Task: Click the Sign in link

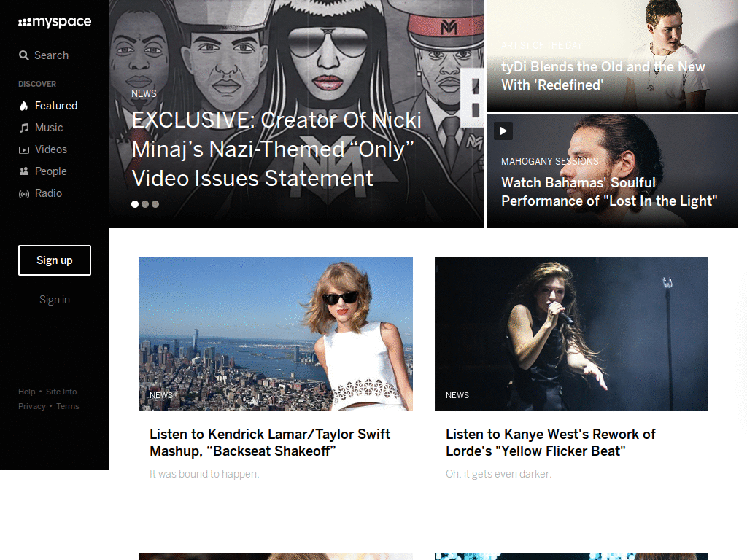Action: 54,300
